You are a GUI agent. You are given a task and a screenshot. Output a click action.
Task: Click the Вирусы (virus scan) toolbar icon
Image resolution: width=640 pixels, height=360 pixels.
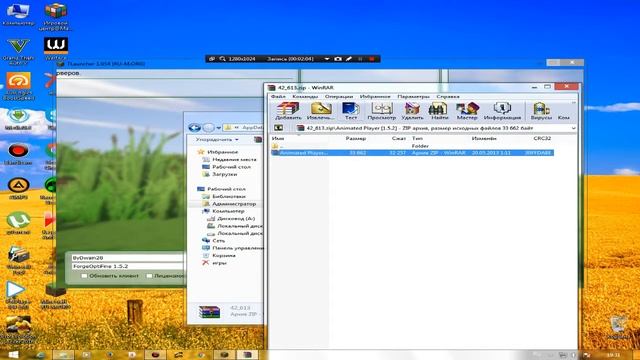541,111
